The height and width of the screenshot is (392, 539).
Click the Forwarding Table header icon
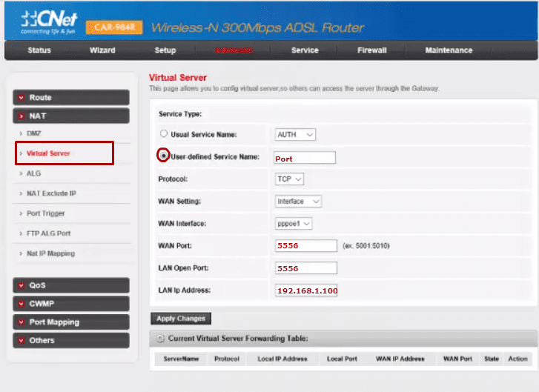coord(160,339)
